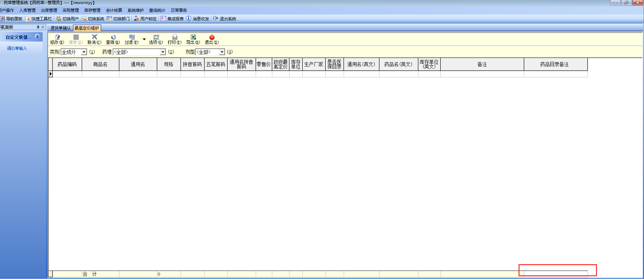Open the 出库管理 menu
Image resolution: width=644 pixels, height=279 pixels.
click(x=49, y=10)
